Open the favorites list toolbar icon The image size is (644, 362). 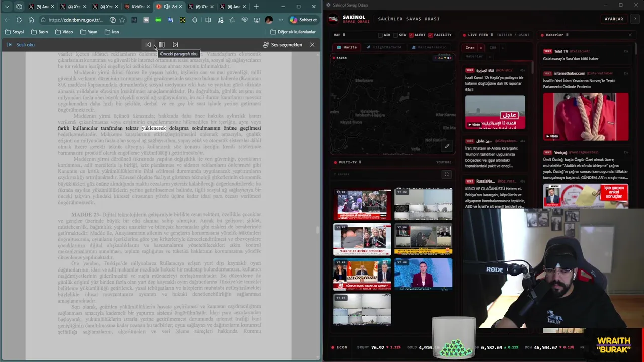(232, 20)
